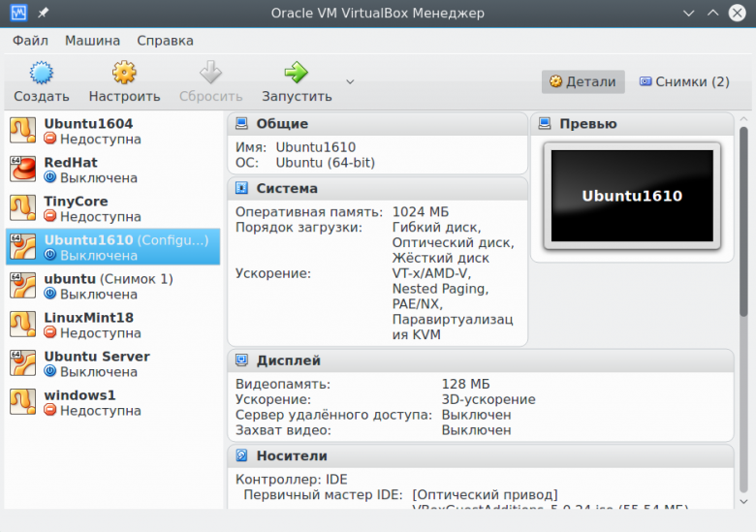Click the [Оптический привод] text
This screenshot has width=756, height=532.
(x=485, y=495)
